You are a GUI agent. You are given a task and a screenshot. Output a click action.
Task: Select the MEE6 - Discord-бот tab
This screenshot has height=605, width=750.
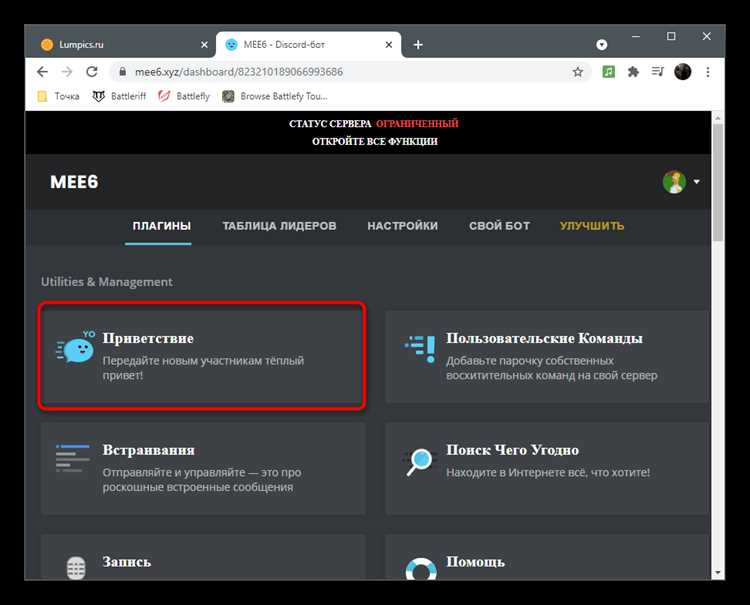click(309, 44)
